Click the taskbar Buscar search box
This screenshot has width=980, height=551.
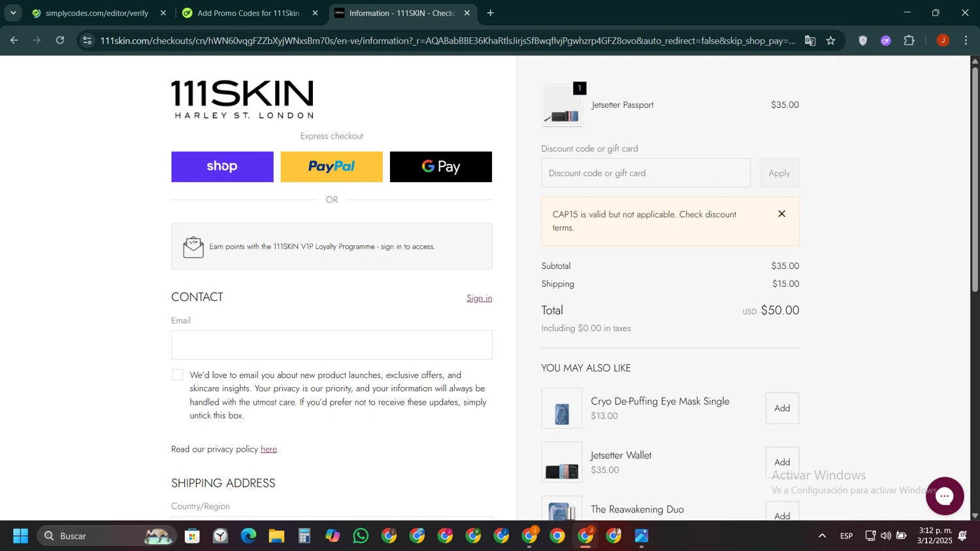(x=106, y=536)
